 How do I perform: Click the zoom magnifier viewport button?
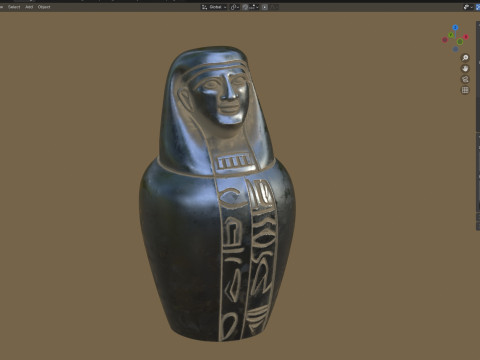pos(465,58)
